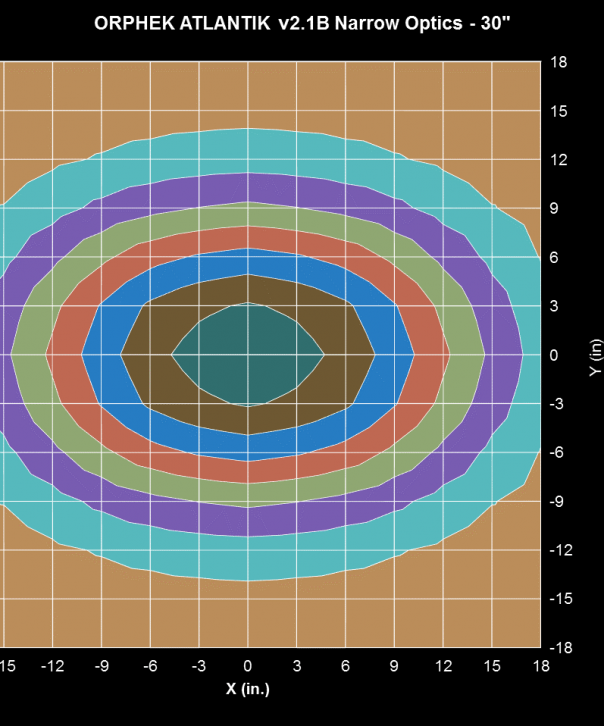Click the chart title "ORPHEK ATLANTIK v2.1B Narrow Optics - 30""

302,23
